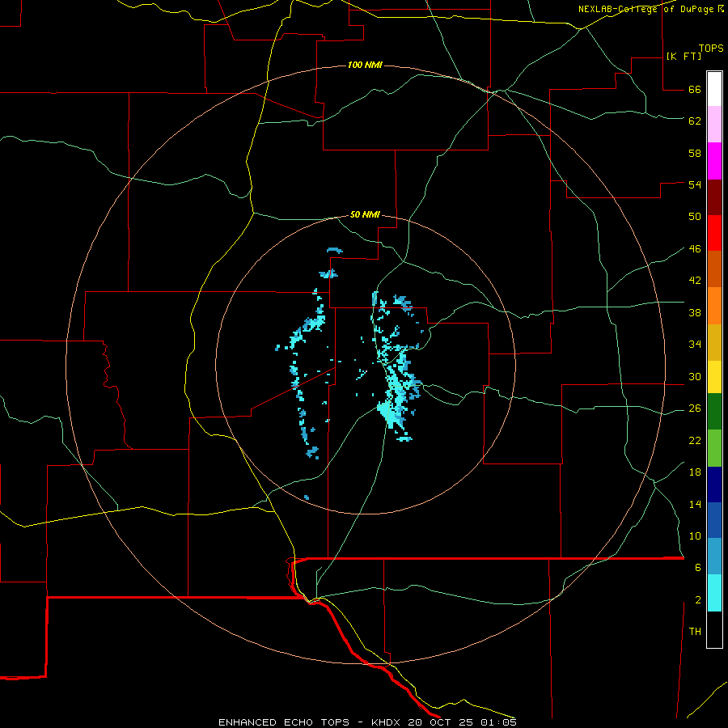Click the 62 legend value
728x728 pixels.
(695, 121)
